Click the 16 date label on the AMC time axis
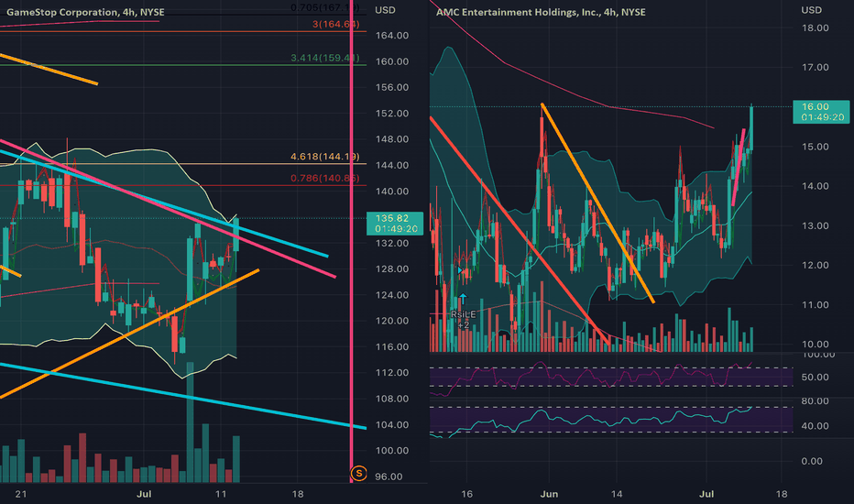 466,494
